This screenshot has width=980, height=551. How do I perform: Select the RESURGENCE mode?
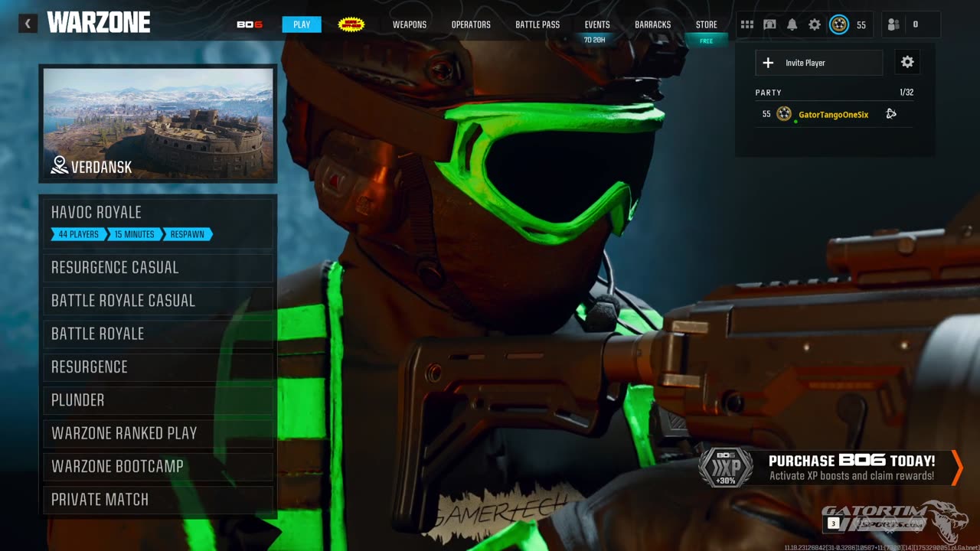point(158,367)
